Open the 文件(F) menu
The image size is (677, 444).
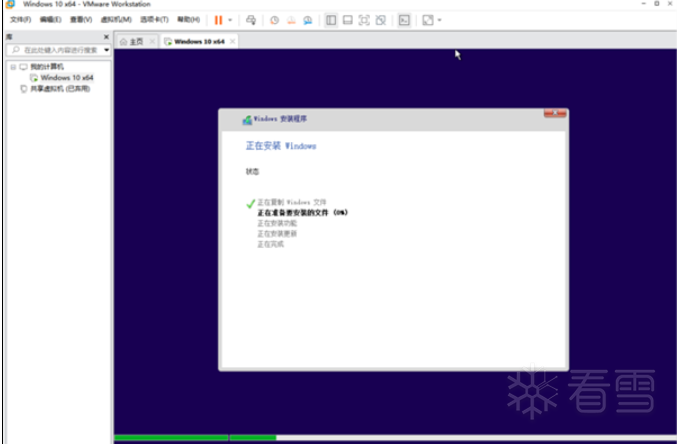point(20,20)
